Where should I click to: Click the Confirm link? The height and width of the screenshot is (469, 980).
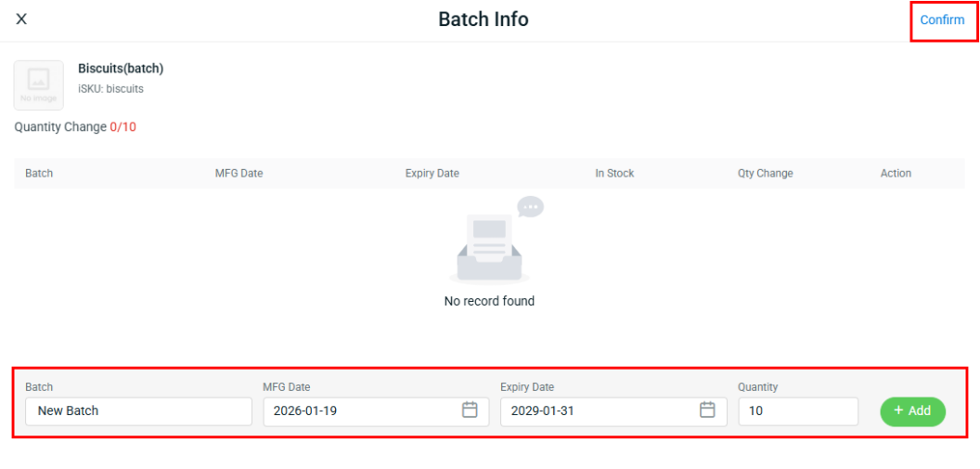click(x=942, y=20)
